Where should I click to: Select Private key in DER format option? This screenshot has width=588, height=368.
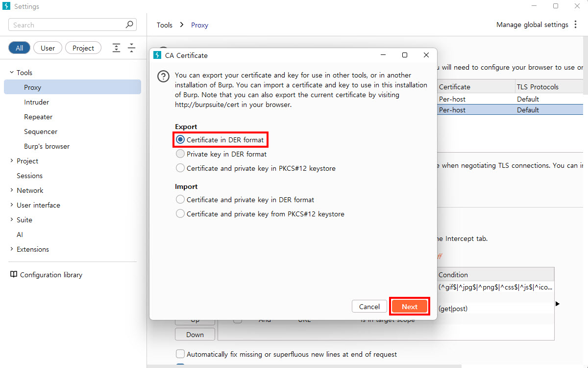point(221,154)
